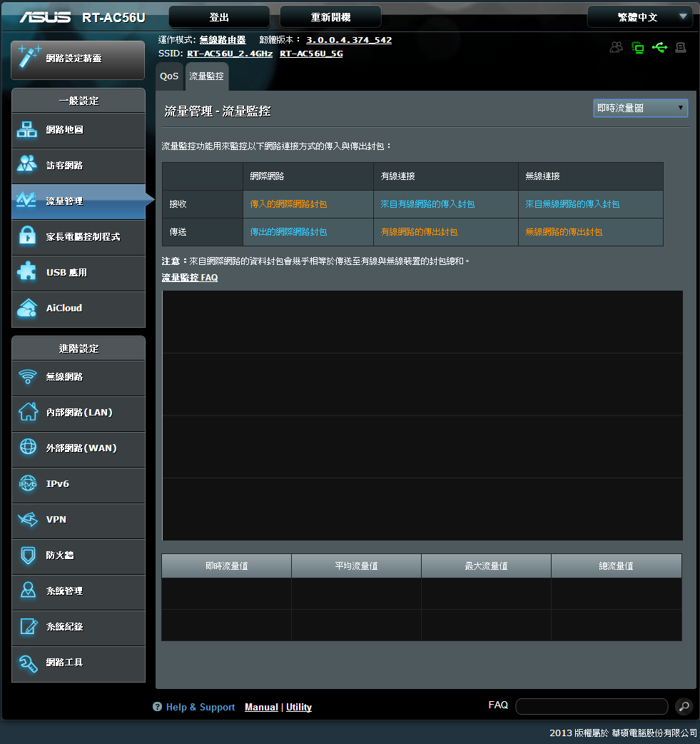Click the 防火牆 firewall shield icon
This screenshot has height=744, width=700.
click(28, 556)
